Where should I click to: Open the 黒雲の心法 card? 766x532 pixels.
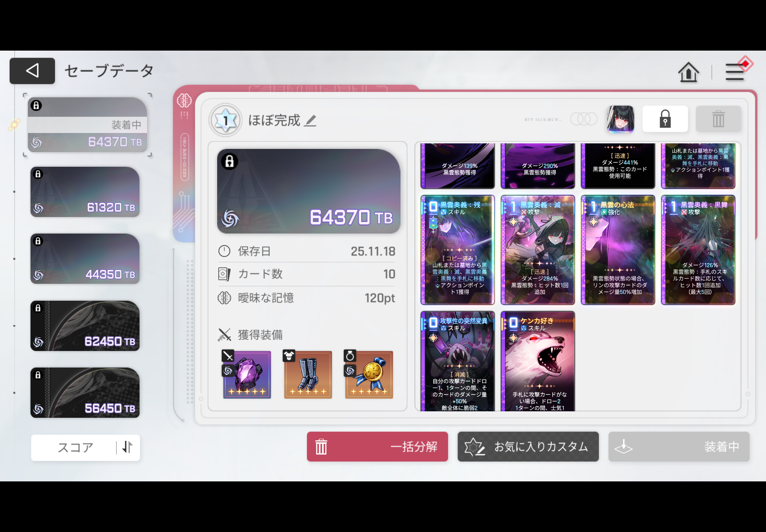(618, 250)
